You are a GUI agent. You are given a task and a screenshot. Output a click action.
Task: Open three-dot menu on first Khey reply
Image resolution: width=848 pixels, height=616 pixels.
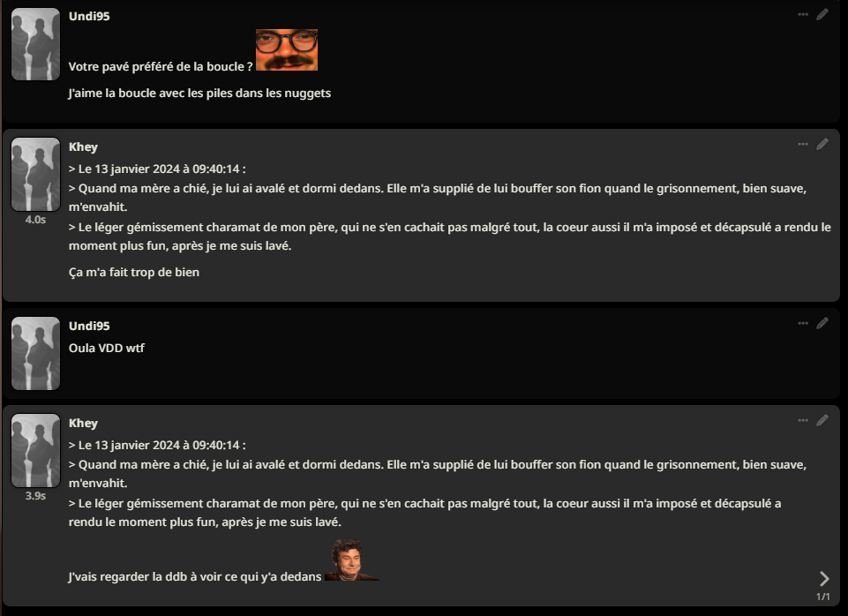tap(803, 144)
